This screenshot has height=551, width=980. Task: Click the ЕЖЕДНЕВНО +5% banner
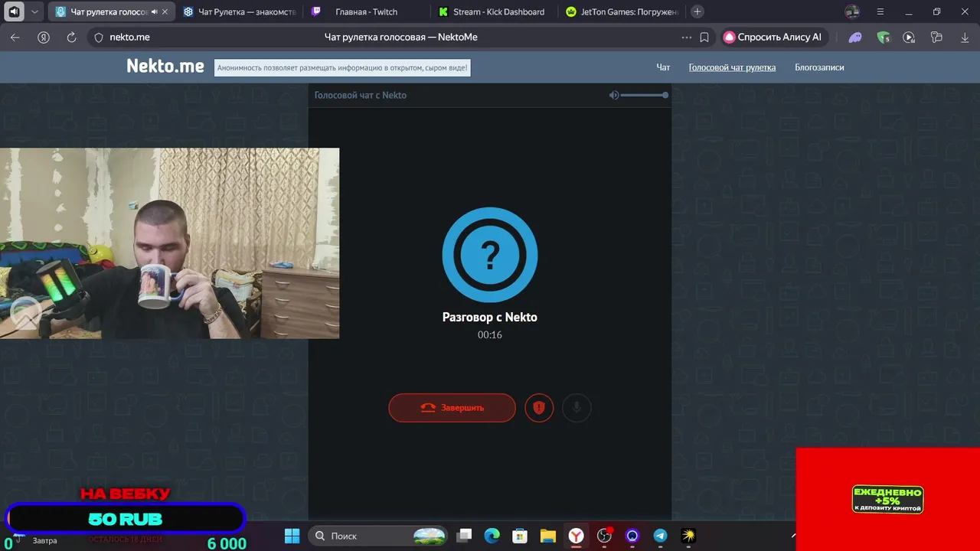tap(887, 500)
